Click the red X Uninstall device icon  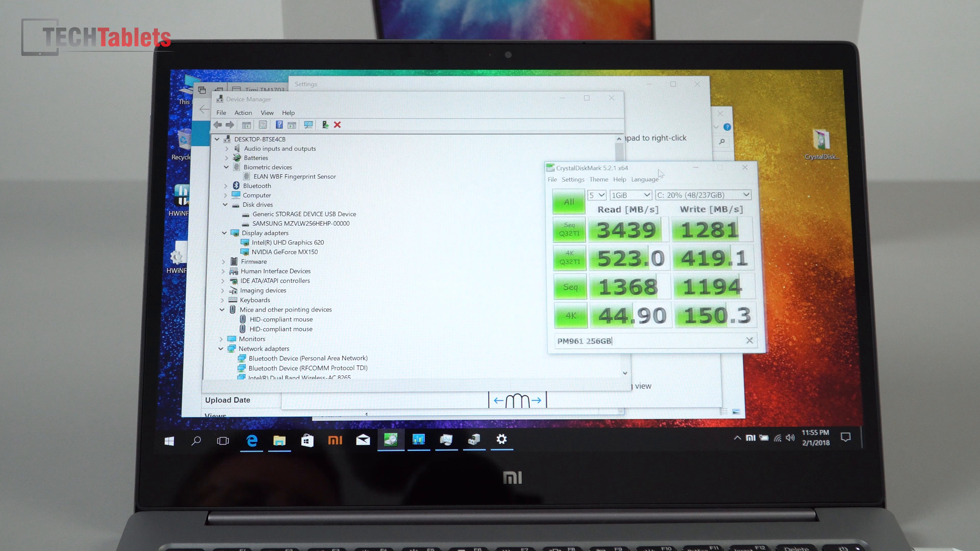coord(337,125)
